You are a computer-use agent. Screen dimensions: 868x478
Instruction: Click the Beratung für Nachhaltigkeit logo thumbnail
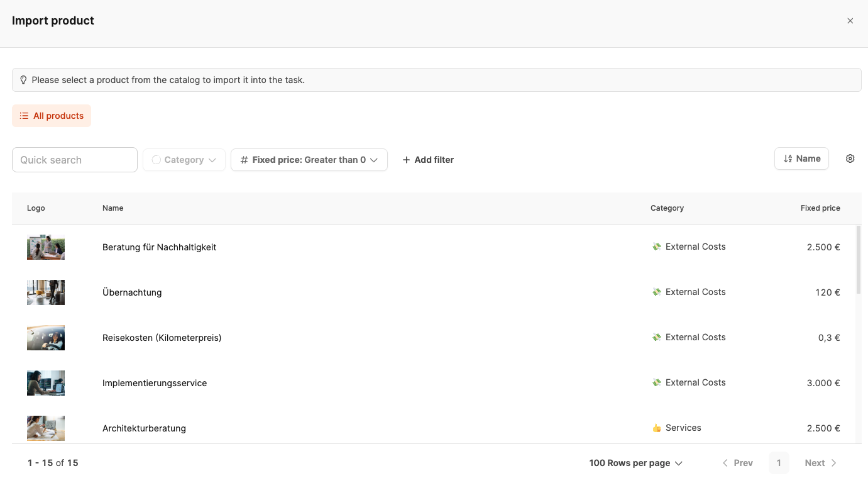tap(46, 247)
